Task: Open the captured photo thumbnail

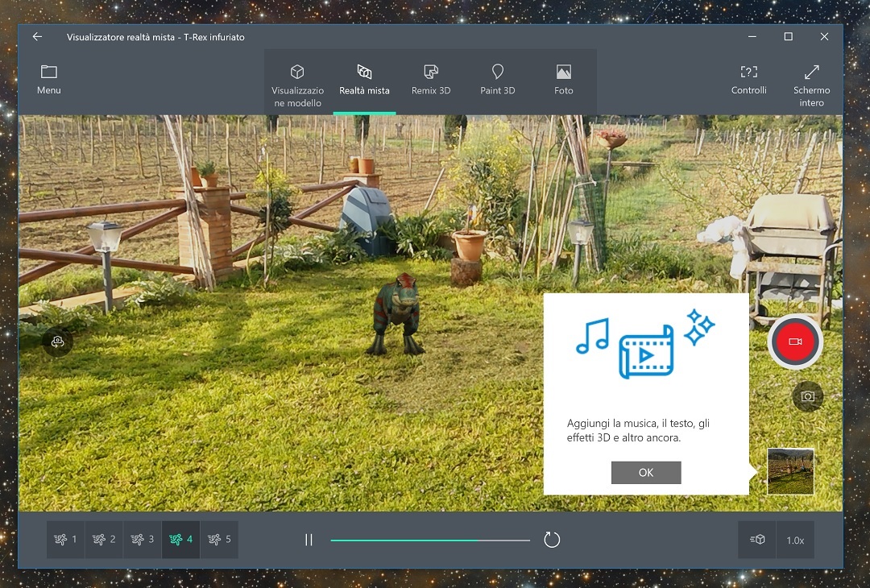Action: (x=790, y=472)
